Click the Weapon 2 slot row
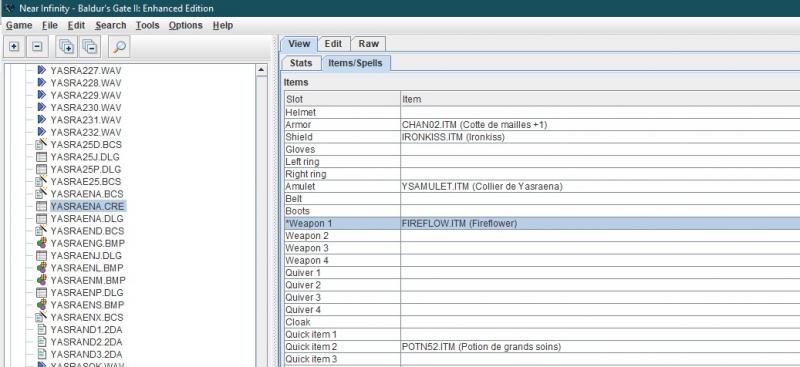800x367 pixels. tap(542, 236)
